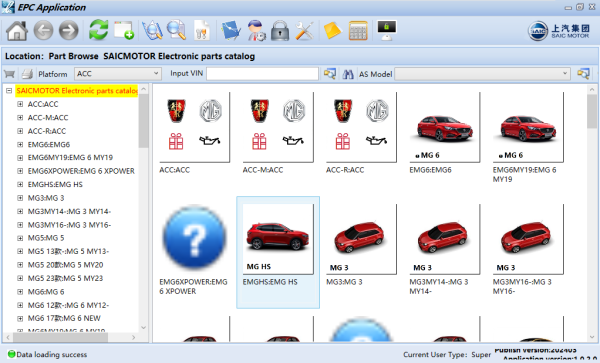Click the padlock icon in toolbar
600x363 pixels.
point(280,31)
